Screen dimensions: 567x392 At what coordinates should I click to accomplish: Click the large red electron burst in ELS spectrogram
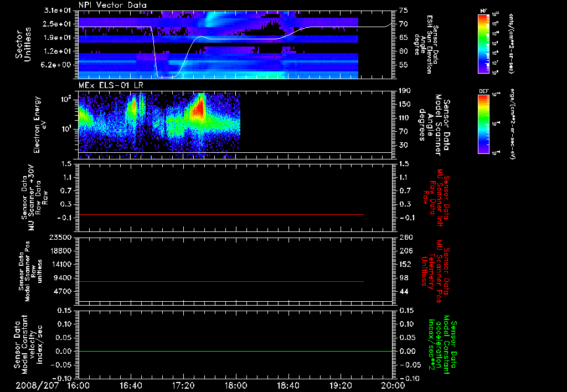198,107
